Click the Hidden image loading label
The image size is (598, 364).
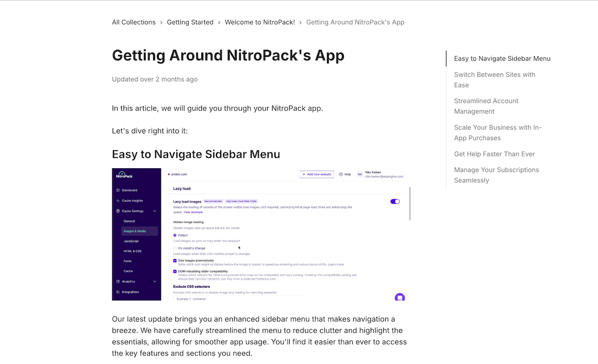click(188, 222)
